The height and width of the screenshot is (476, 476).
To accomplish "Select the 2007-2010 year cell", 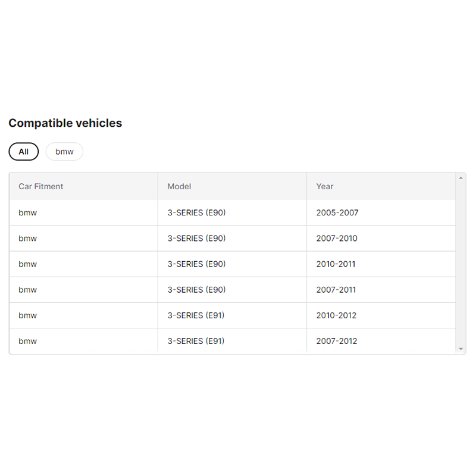I will point(337,238).
